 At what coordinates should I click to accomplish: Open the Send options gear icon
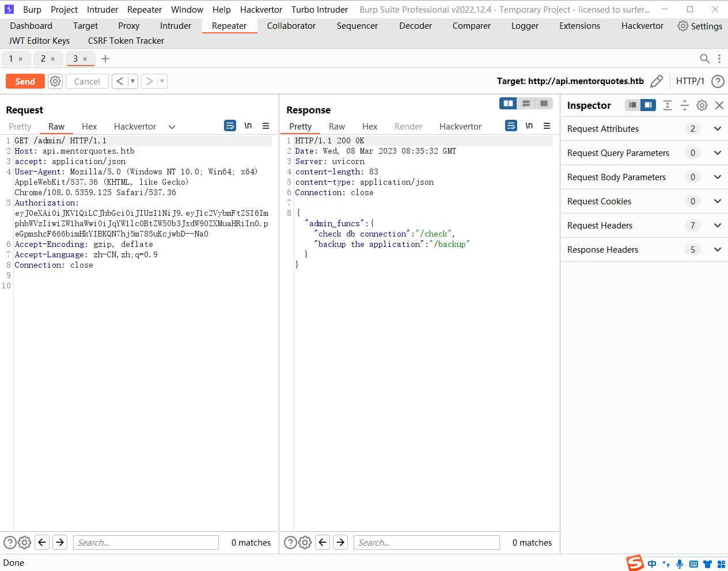click(55, 81)
